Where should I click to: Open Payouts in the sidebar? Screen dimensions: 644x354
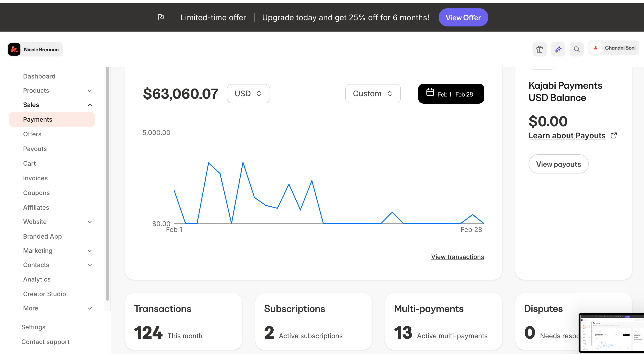[x=35, y=149]
